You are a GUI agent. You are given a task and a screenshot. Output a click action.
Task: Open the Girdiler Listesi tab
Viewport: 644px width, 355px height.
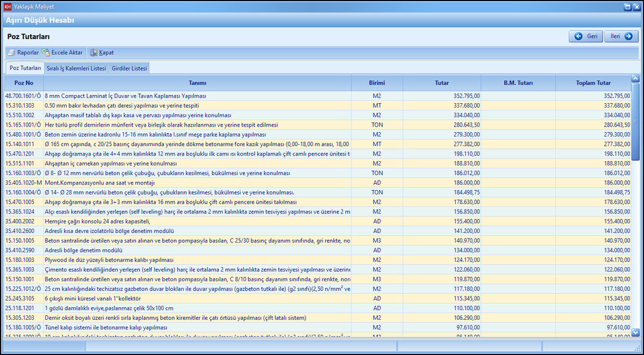[129, 68]
